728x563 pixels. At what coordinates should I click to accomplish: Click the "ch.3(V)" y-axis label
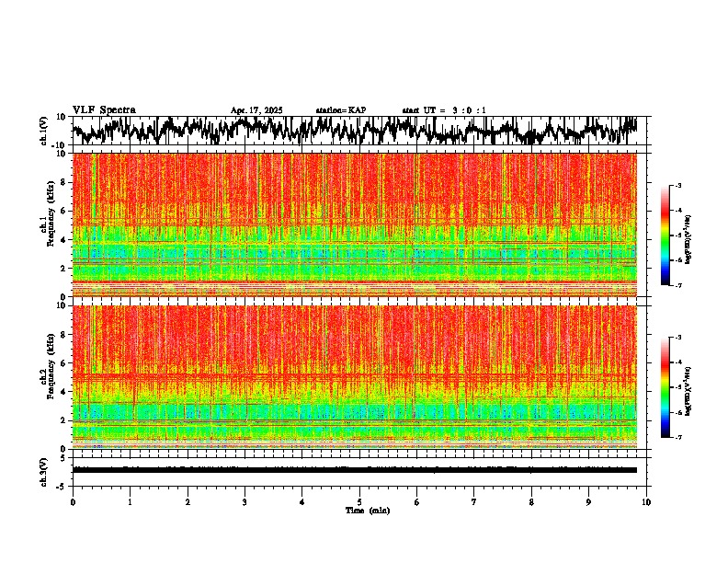point(44,472)
